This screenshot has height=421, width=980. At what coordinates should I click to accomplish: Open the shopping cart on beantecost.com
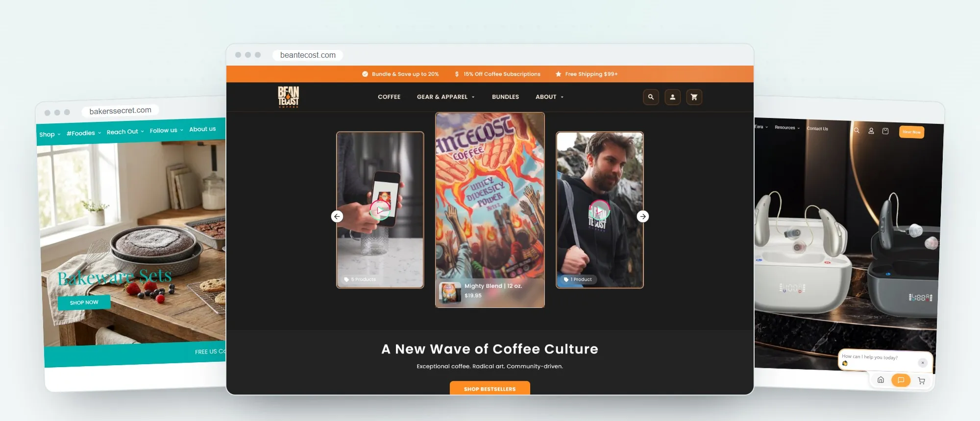coord(694,97)
